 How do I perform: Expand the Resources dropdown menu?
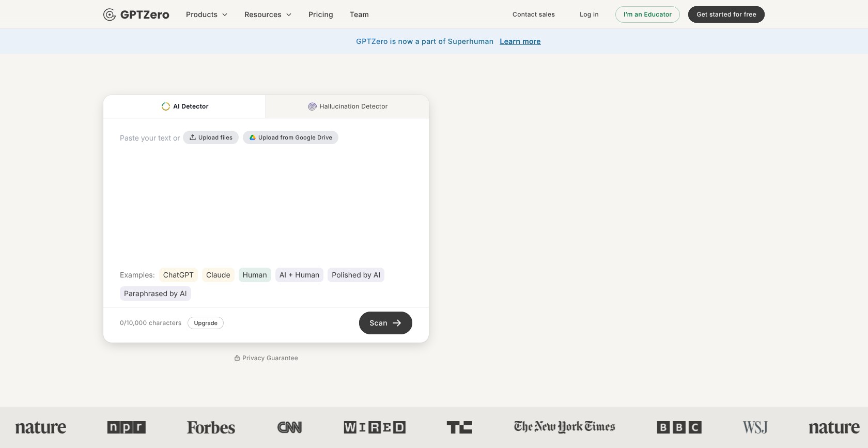point(268,14)
